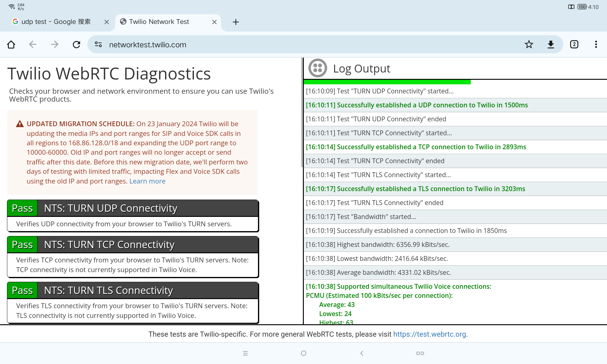
Task: Close the Twilio Network Test tab
Action: [x=214, y=22]
